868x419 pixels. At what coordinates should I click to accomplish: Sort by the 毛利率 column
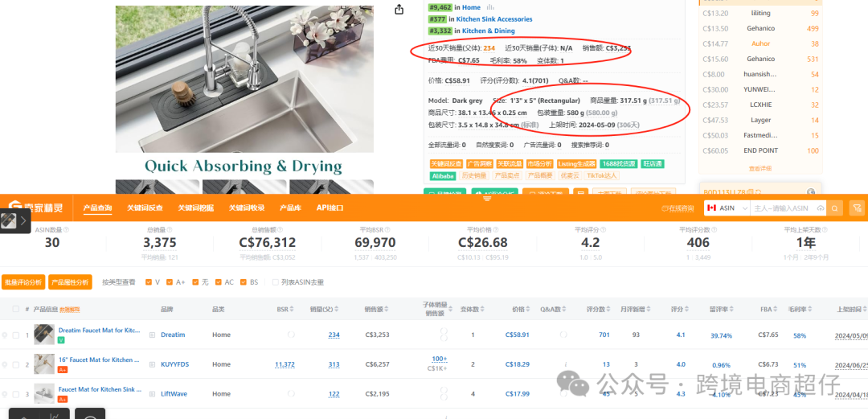811,310
